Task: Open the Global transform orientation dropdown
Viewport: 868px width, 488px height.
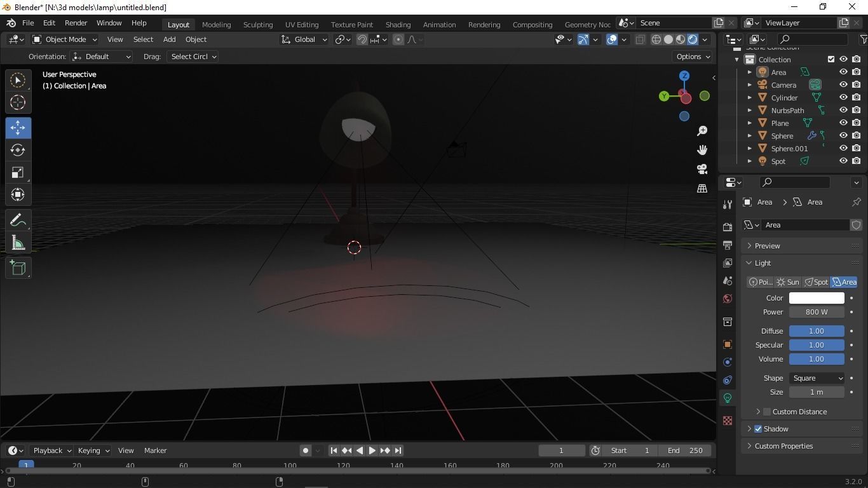Action: [x=304, y=39]
